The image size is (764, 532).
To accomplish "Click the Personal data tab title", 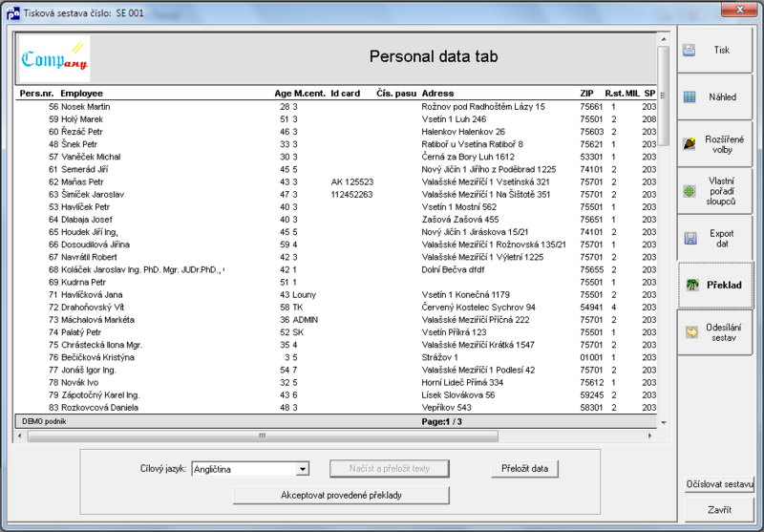I will (x=434, y=56).
